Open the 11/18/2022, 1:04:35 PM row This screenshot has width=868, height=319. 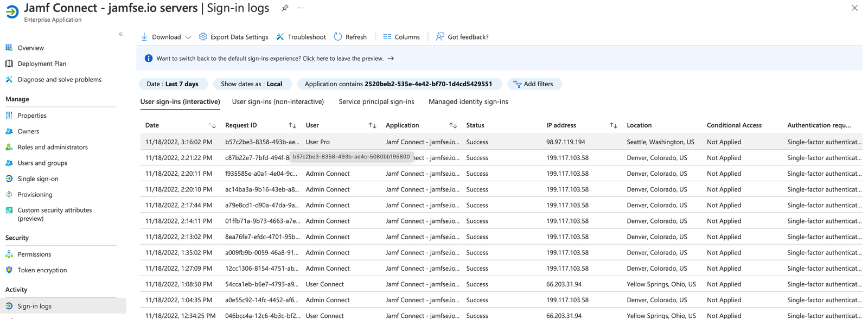pyautogui.click(x=501, y=300)
